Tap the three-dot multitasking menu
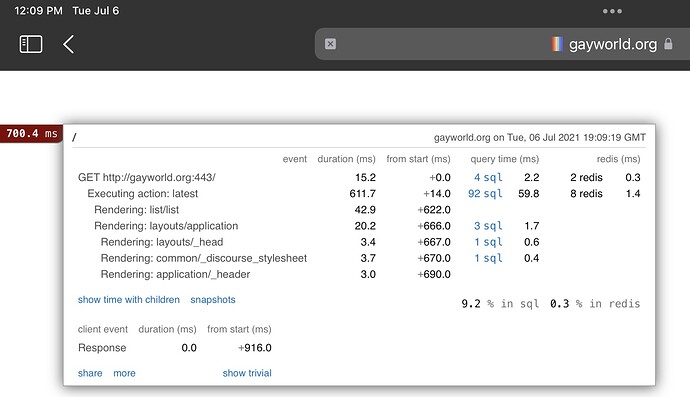This screenshot has height=397, width=690. [x=613, y=11]
